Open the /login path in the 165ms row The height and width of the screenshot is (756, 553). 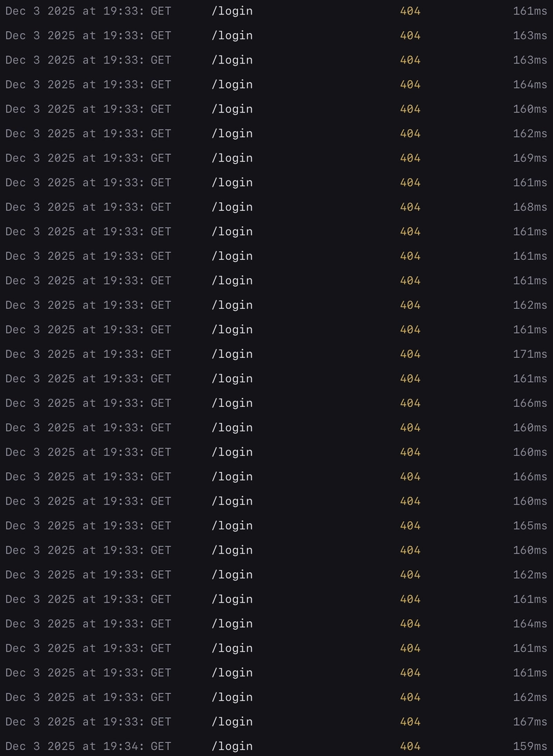pyautogui.click(x=232, y=526)
